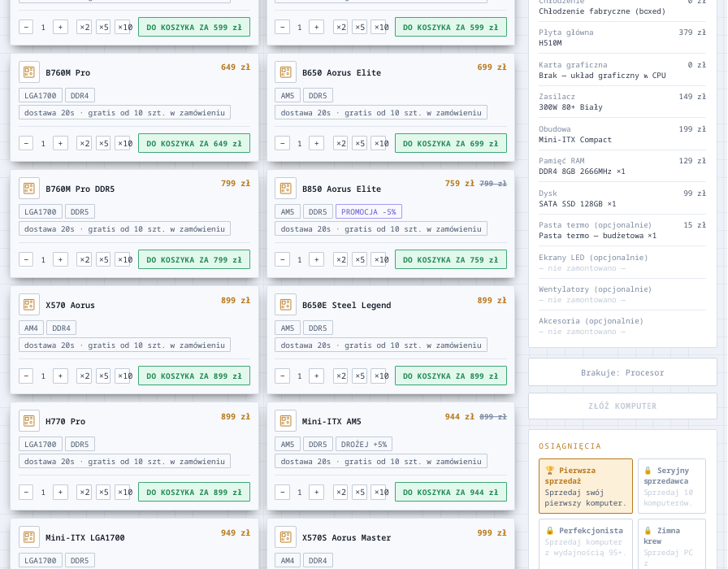
Task: Add X570 Aorus to cart for 899 zł
Action: pyautogui.click(x=194, y=376)
